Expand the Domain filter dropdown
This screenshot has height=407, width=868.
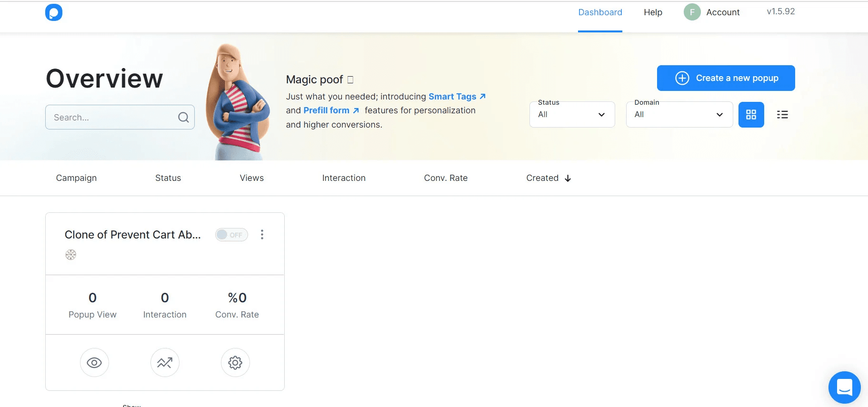pos(679,115)
